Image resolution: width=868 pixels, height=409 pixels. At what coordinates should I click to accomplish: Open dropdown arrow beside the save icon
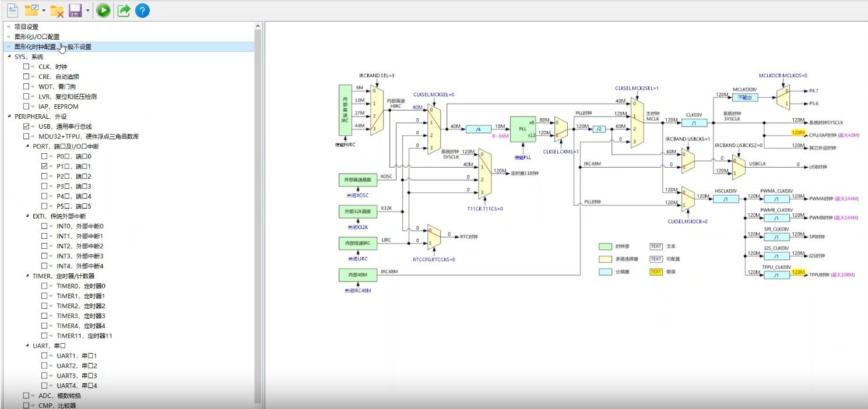87,10
